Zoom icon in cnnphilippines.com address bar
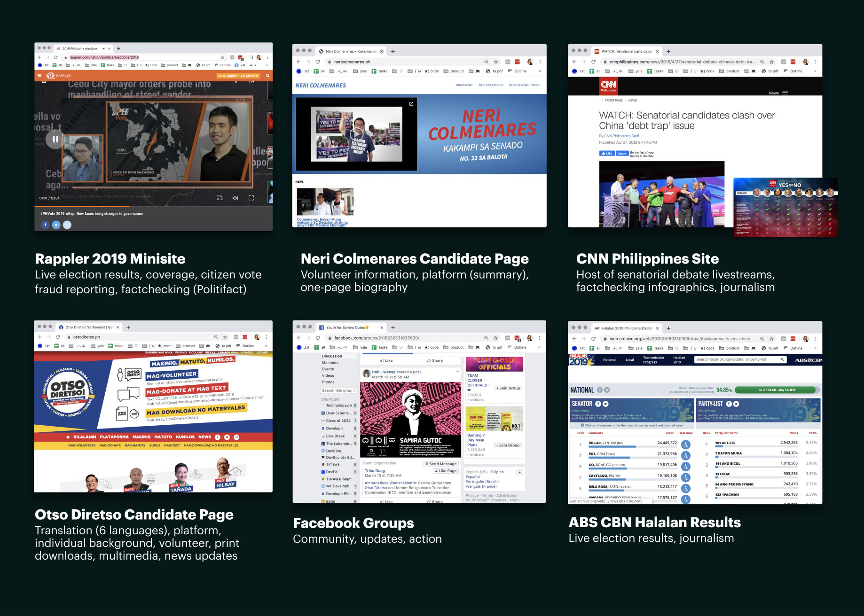Image resolution: width=864 pixels, height=616 pixels. [762, 62]
